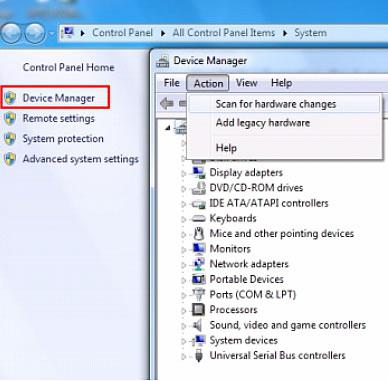388x381 pixels.
Task: Expand the Keyboards node
Action: pos(183,219)
